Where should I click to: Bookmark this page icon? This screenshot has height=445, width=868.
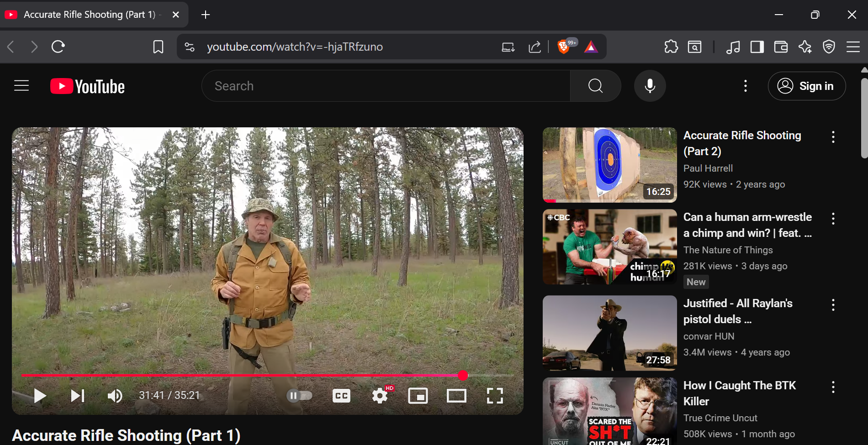[x=158, y=47]
